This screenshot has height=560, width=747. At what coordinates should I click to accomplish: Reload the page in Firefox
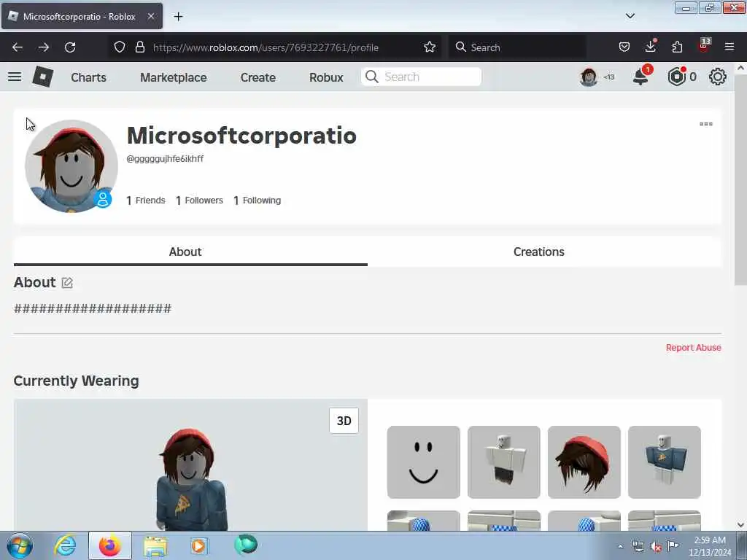coord(70,47)
